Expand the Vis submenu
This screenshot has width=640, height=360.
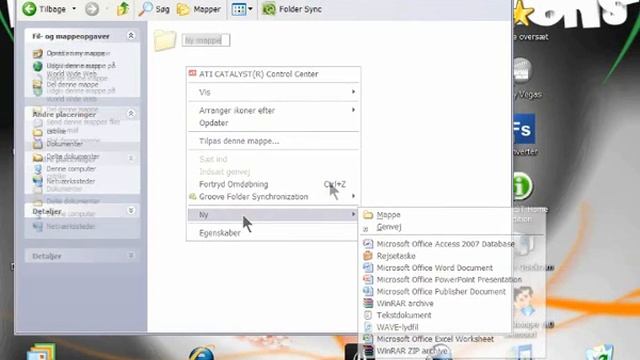(273, 92)
